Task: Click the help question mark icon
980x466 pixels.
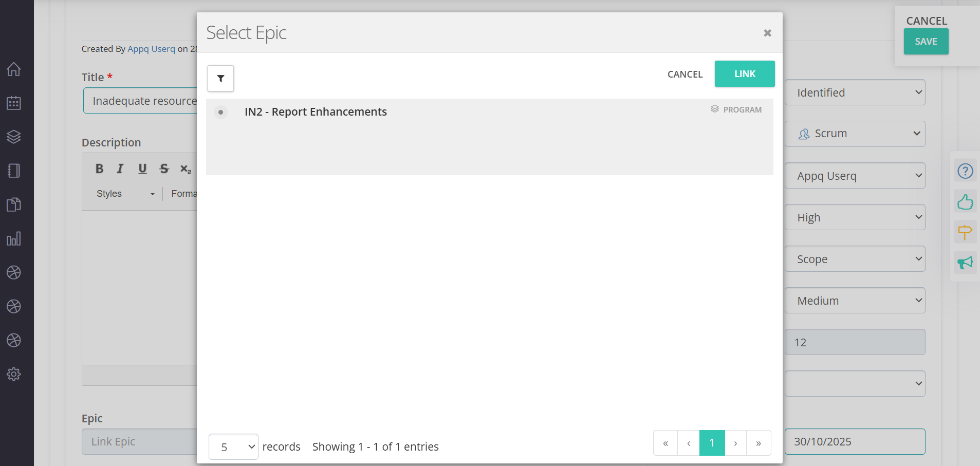Action: 965,171
